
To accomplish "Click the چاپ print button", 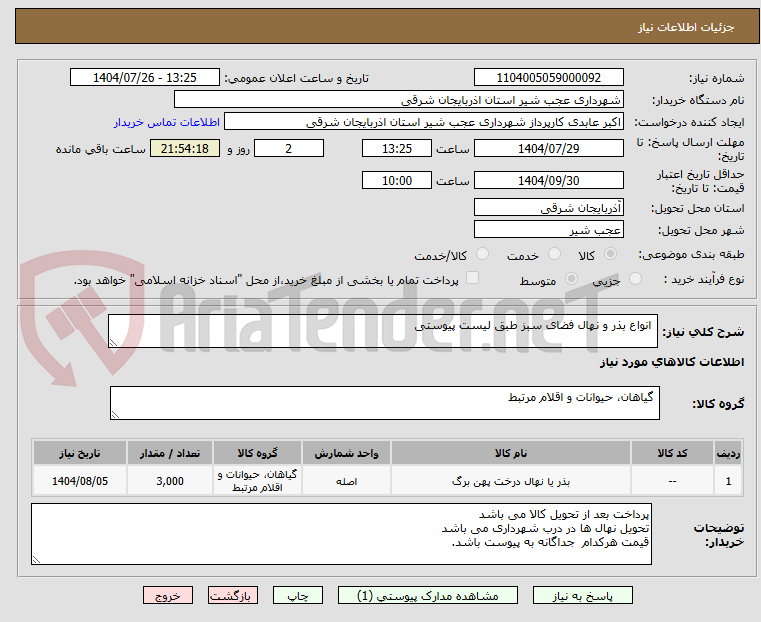I will click(x=298, y=595).
